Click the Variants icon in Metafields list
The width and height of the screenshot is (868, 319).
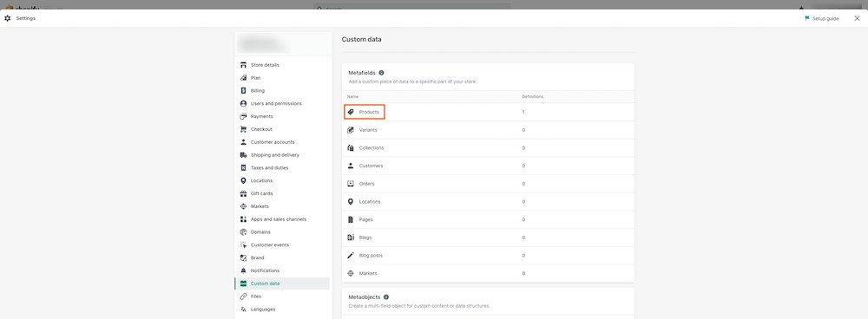coord(351,130)
